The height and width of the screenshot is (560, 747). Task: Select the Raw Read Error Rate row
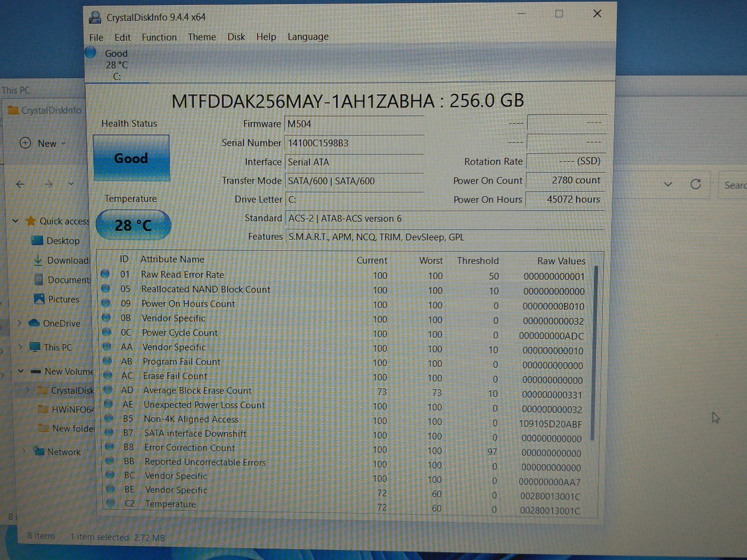[345, 275]
